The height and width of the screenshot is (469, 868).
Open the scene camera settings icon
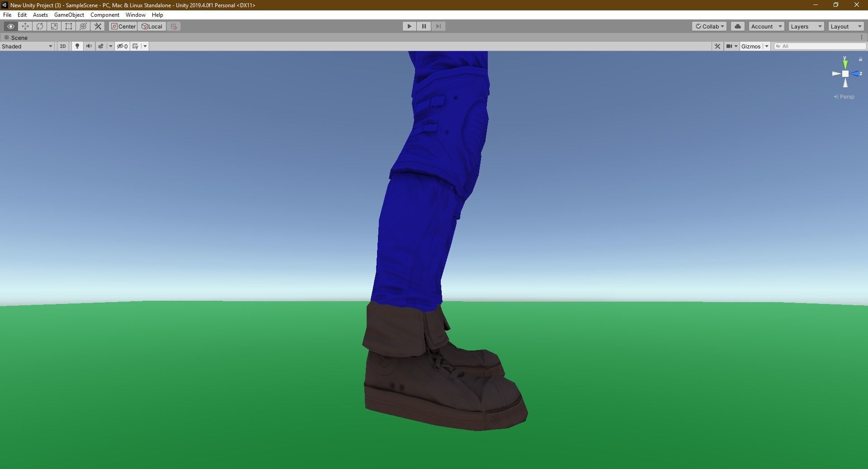[x=729, y=46]
